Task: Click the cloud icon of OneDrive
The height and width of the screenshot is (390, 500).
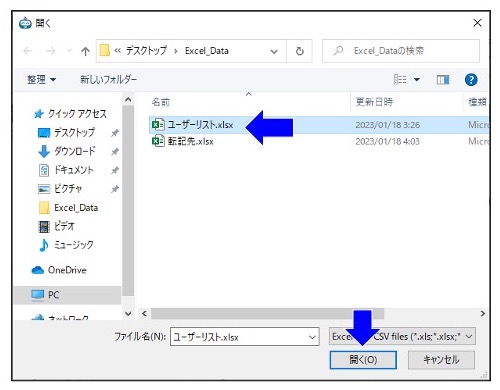Action: [x=38, y=270]
